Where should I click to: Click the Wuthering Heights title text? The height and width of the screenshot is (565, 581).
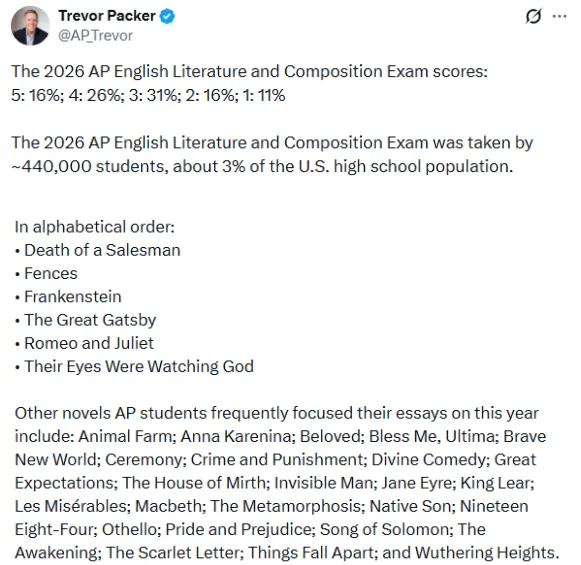485,552
